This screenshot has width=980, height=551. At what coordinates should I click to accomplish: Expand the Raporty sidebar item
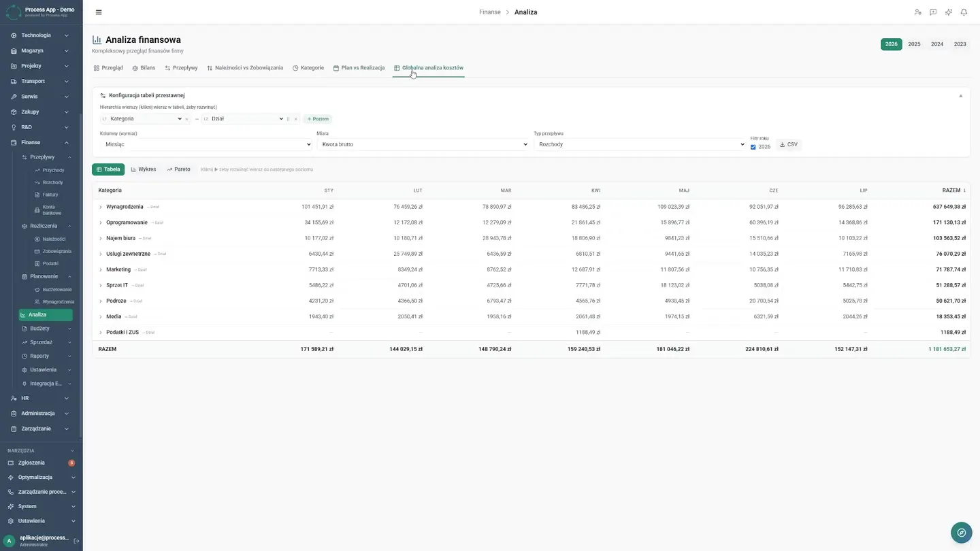click(46, 356)
